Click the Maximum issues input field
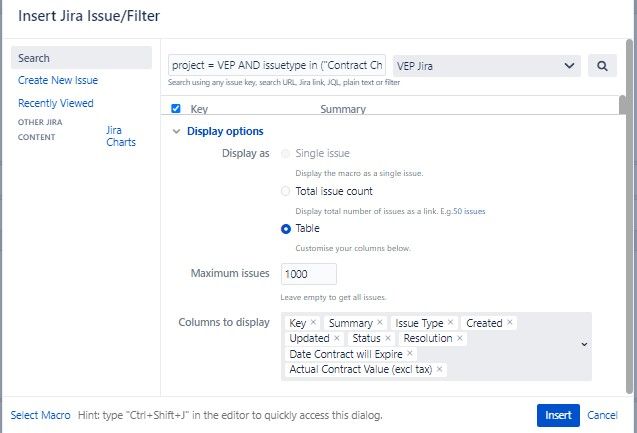The image size is (637, 433). [x=309, y=274]
